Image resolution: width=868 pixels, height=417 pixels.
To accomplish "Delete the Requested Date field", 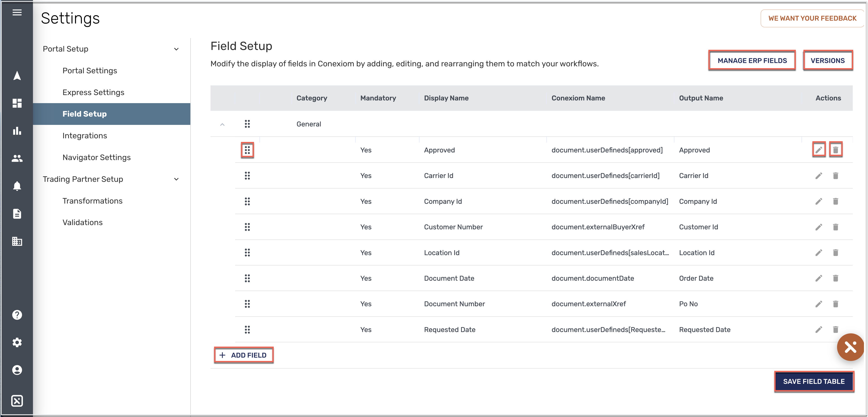I will 835,329.
